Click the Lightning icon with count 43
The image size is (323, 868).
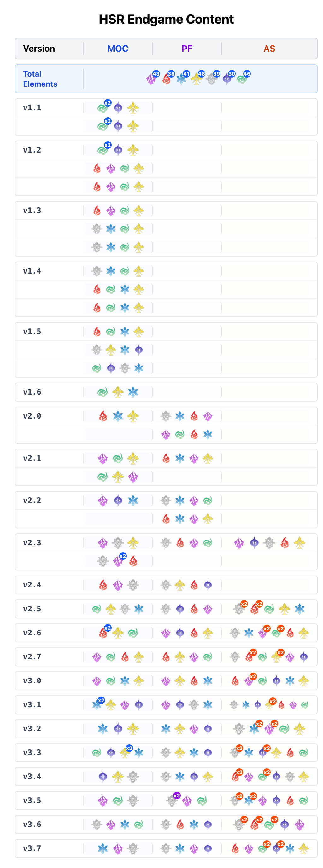point(151,79)
